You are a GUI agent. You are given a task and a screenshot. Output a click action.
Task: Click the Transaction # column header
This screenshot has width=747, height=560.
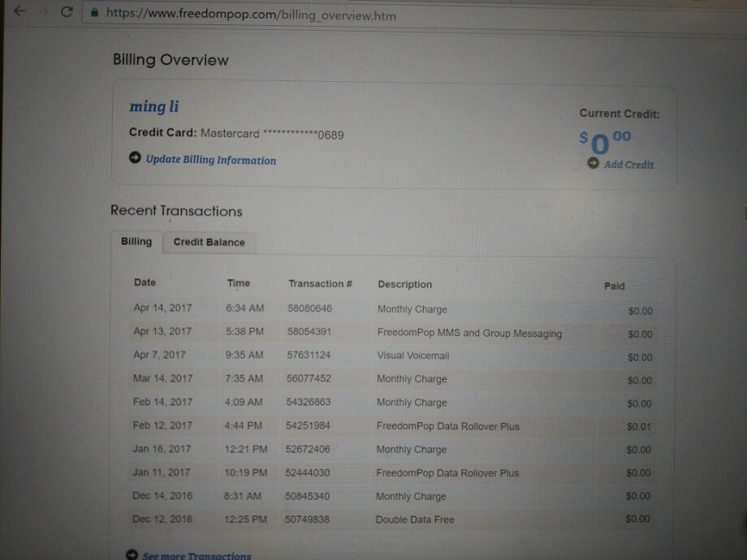pyautogui.click(x=320, y=284)
